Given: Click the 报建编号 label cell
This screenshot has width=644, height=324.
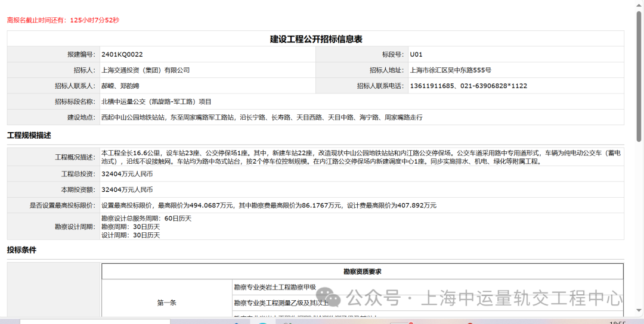Looking at the screenshot, I should coord(54,55).
